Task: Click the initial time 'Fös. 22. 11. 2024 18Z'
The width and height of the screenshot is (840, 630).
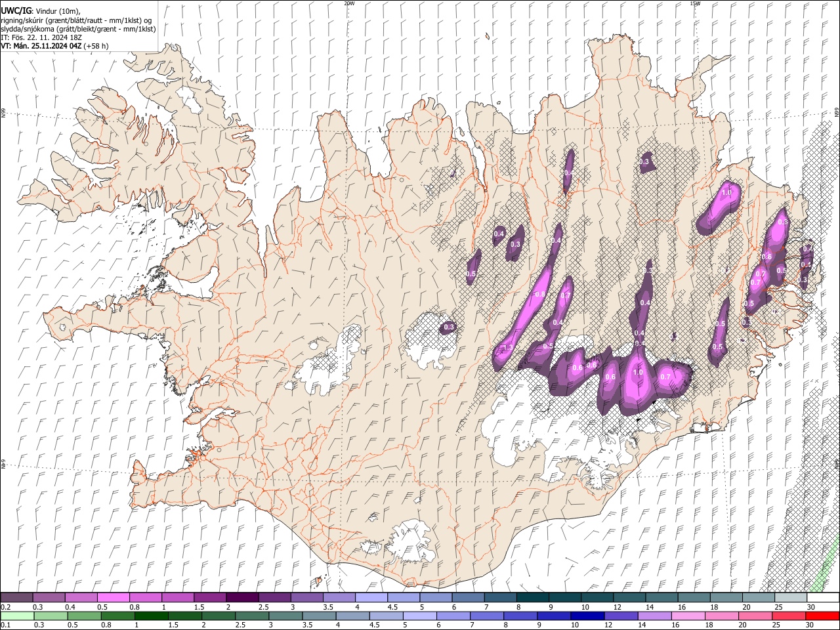Action: click(46, 37)
